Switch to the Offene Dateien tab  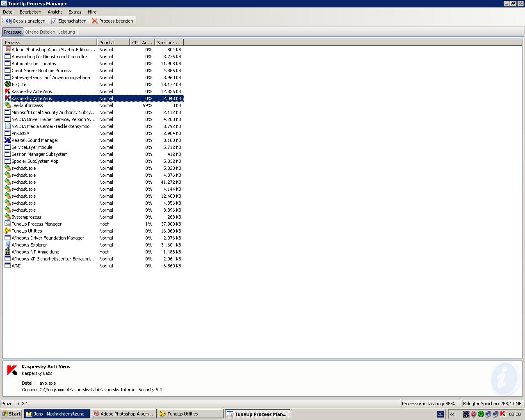[40, 32]
